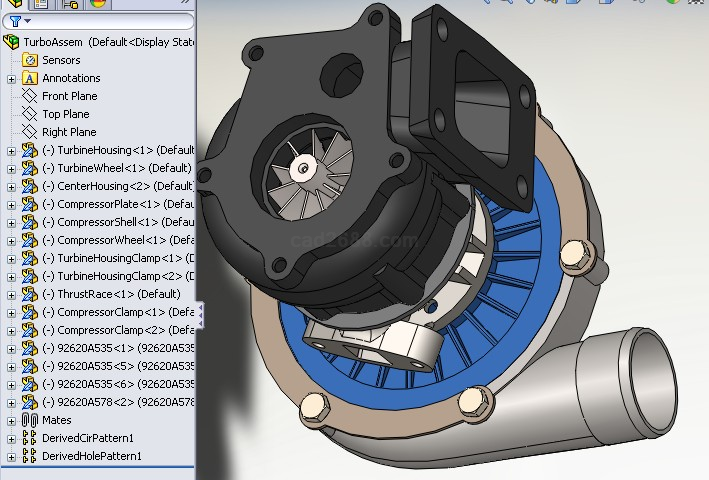Select Top Plane in the tree
The height and width of the screenshot is (480, 709).
(x=65, y=114)
